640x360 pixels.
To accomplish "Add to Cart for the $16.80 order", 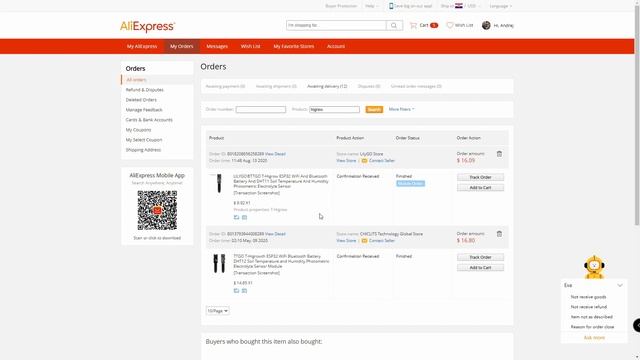I will pyautogui.click(x=480, y=268).
